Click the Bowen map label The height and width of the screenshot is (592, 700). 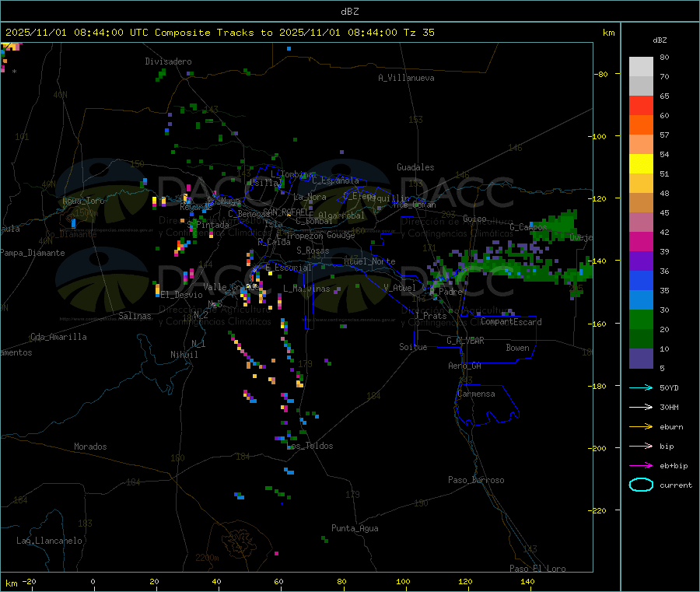click(517, 348)
